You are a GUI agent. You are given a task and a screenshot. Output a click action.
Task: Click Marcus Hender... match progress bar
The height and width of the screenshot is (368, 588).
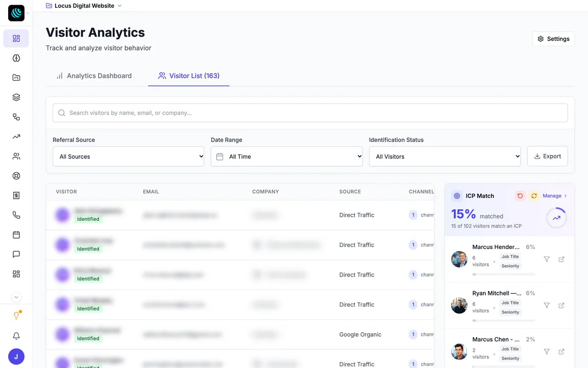coord(504,274)
